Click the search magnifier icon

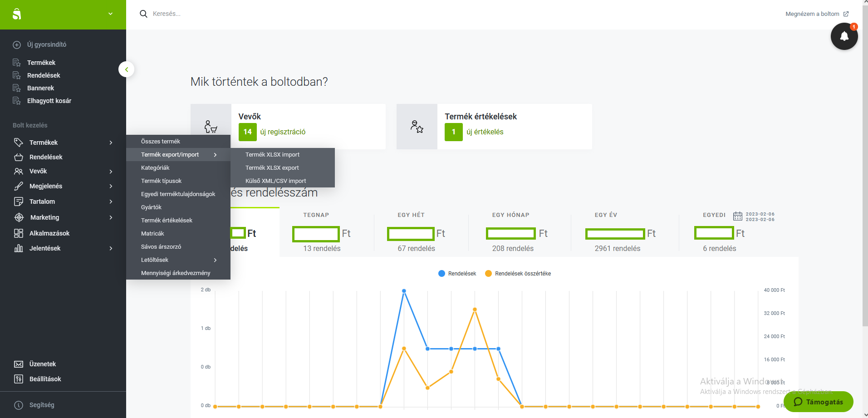point(143,14)
